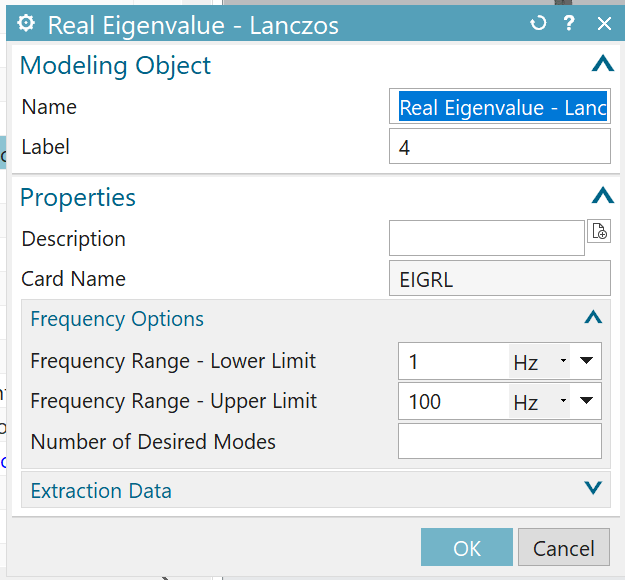The height and width of the screenshot is (580, 625).
Task: Click the Upper Limit options arrow
Action: (x=586, y=402)
